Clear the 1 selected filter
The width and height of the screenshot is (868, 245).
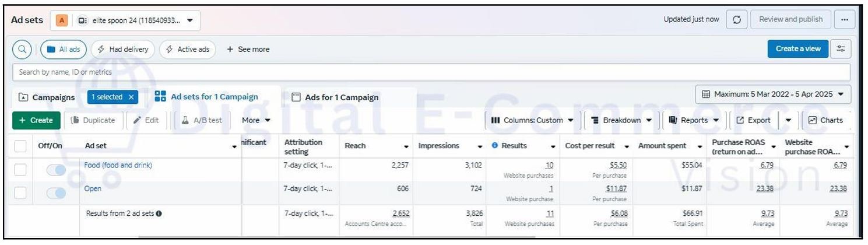click(131, 97)
